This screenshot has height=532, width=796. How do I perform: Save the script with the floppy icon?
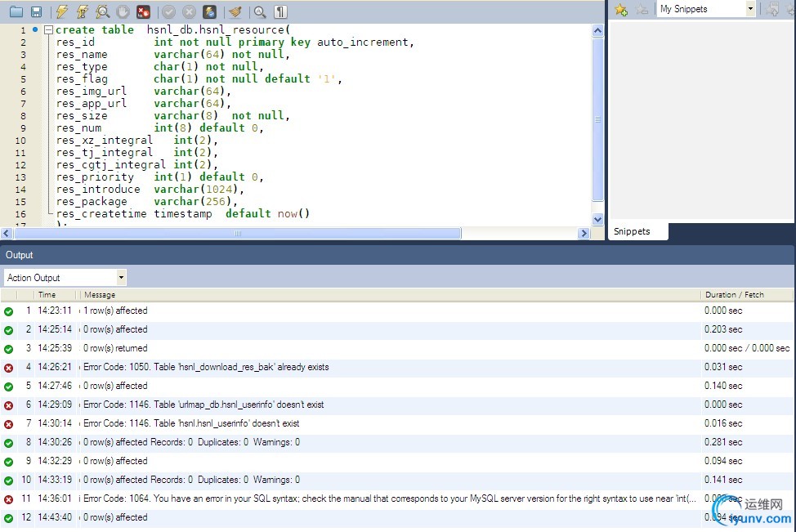(36, 11)
